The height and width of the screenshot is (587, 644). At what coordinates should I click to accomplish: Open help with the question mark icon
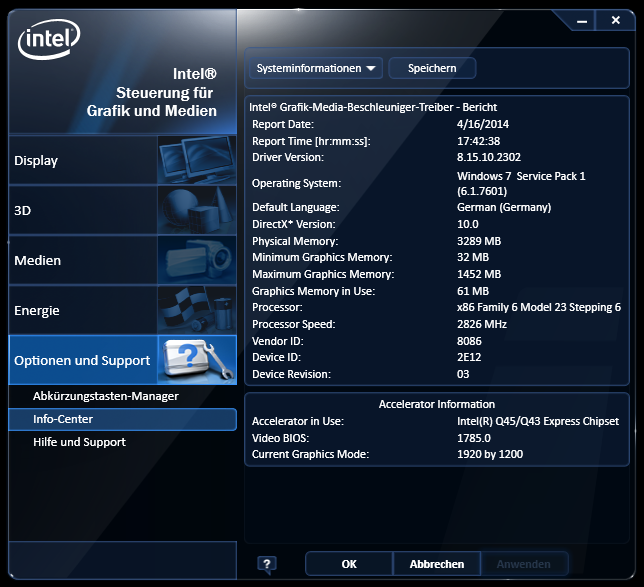pyautogui.click(x=267, y=564)
